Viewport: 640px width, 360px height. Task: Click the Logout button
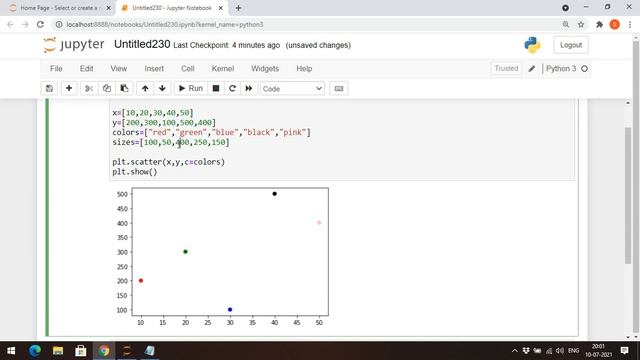point(571,45)
